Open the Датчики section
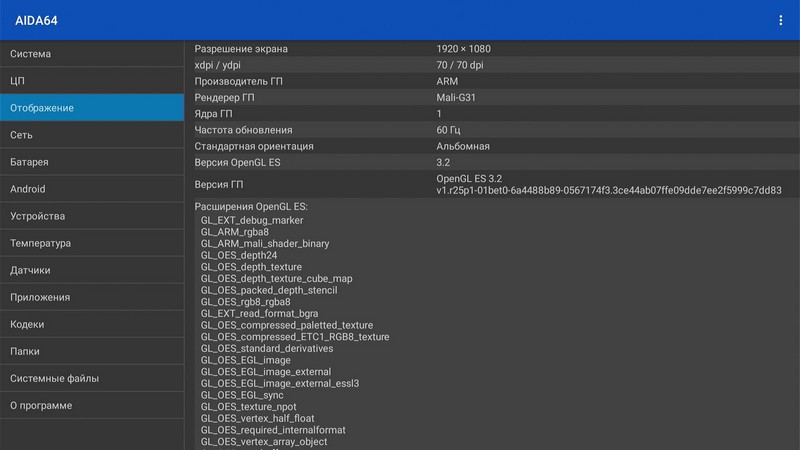 [92, 270]
